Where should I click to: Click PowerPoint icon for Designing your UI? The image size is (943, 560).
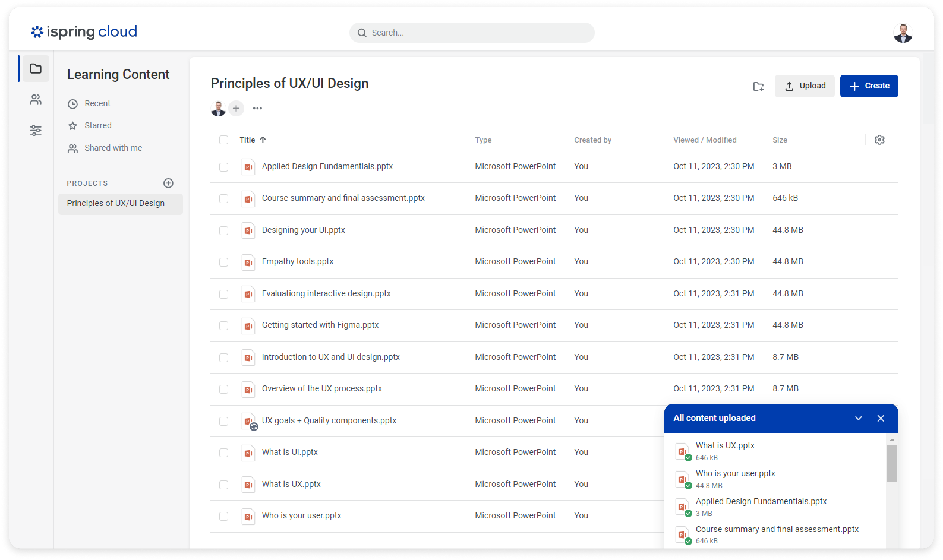coord(248,230)
